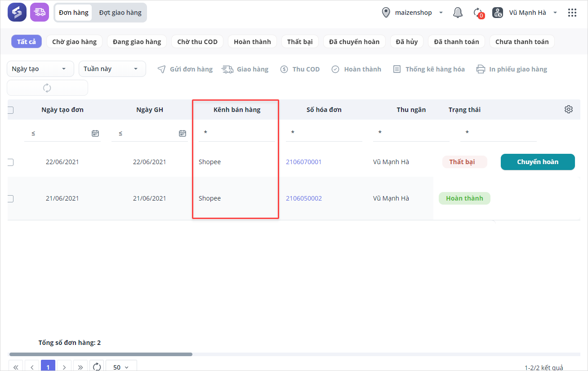Open table column settings gear
This screenshot has width=588, height=371.
pos(568,109)
